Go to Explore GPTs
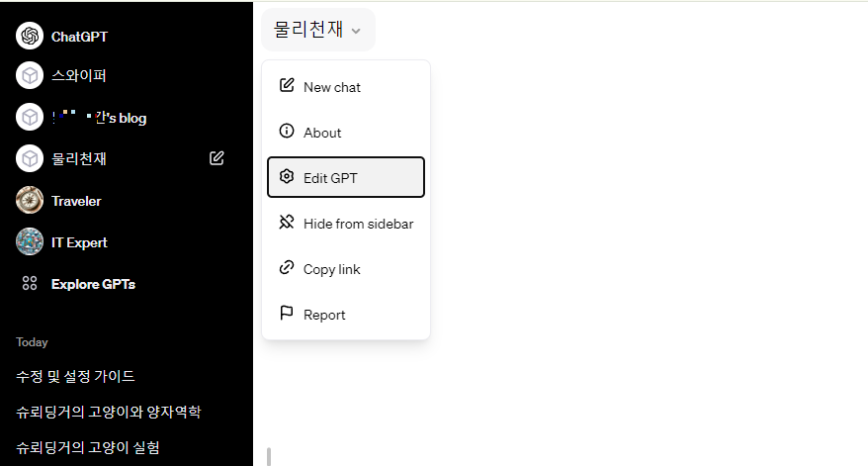Viewport: 868px width, 466px height. click(x=94, y=284)
